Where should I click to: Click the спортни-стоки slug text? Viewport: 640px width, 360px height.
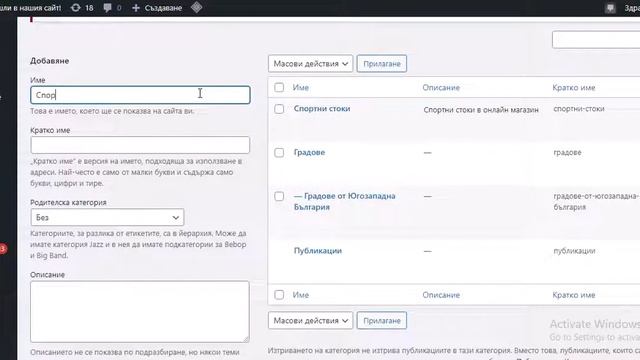click(x=579, y=109)
